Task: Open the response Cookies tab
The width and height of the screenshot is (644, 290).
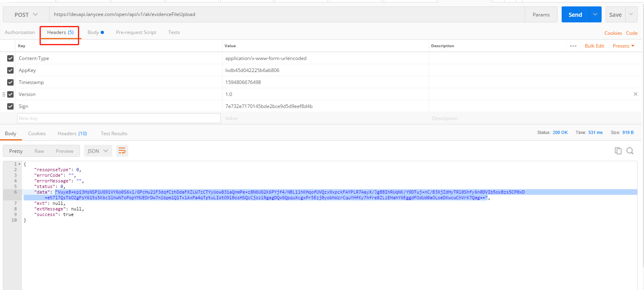Action: [37, 134]
